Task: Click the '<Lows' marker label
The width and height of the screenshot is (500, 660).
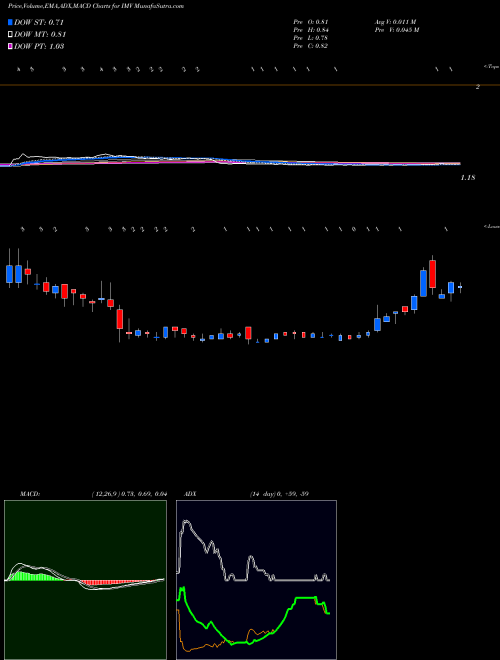Action: (x=491, y=226)
